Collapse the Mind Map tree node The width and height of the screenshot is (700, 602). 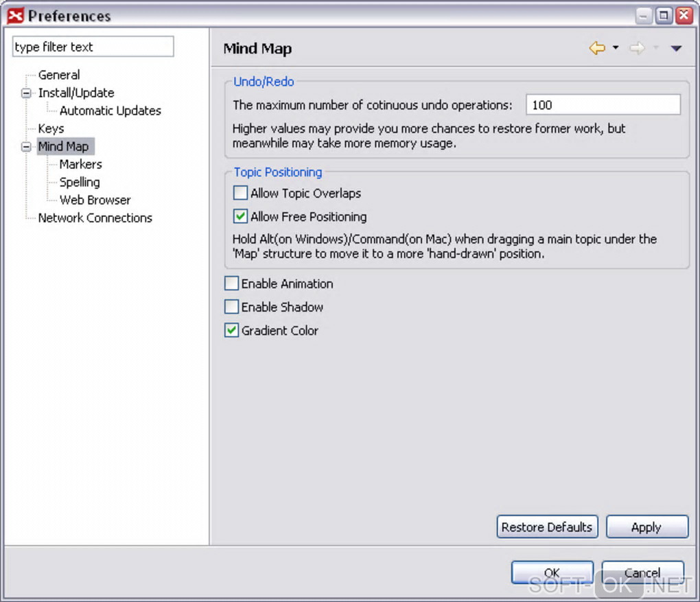[27, 147]
